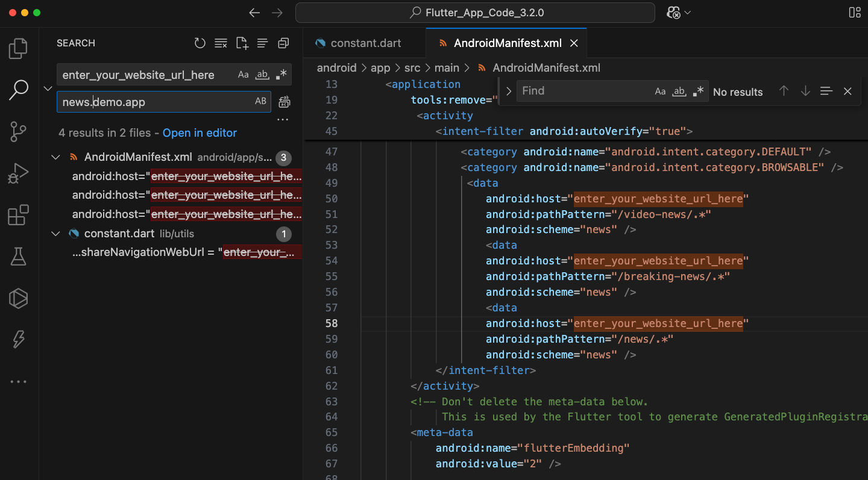This screenshot has height=480, width=868.
Task: Click Replace All button
Action: [284, 102]
